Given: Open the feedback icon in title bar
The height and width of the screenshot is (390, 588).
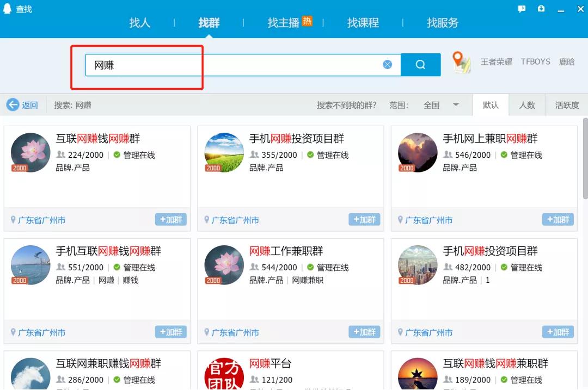Looking at the screenshot, I should coord(522,9).
